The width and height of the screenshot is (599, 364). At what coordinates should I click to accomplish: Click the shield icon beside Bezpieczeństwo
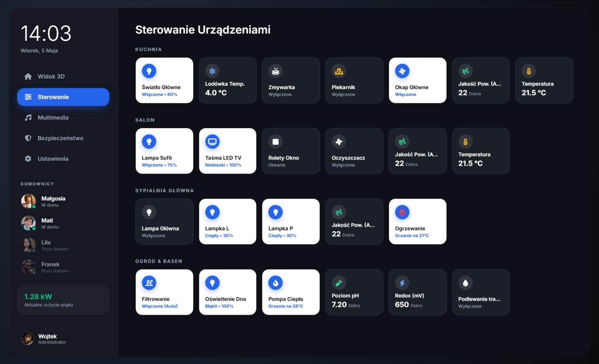(28, 138)
